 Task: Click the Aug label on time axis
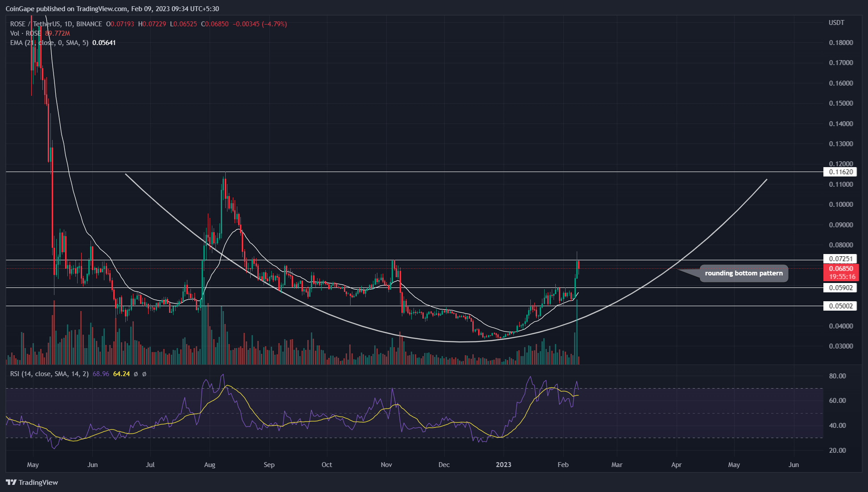tap(210, 465)
